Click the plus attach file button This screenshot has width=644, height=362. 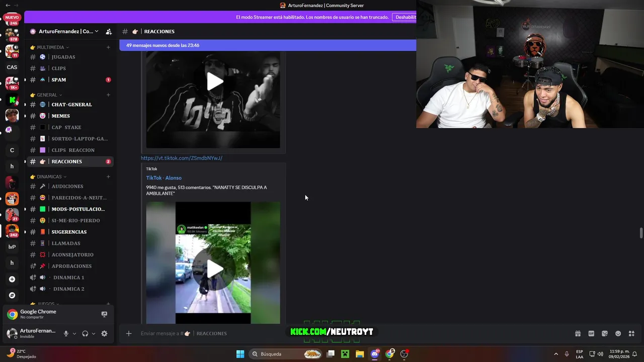pyautogui.click(x=129, y=333)
